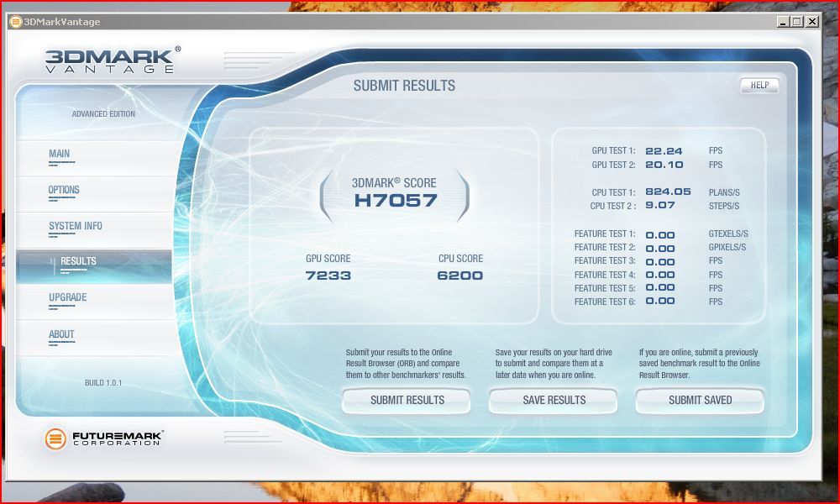The image size is (840, 504).
Task: Maximize the 3DMark Vantage window
Action: point(797,22)
